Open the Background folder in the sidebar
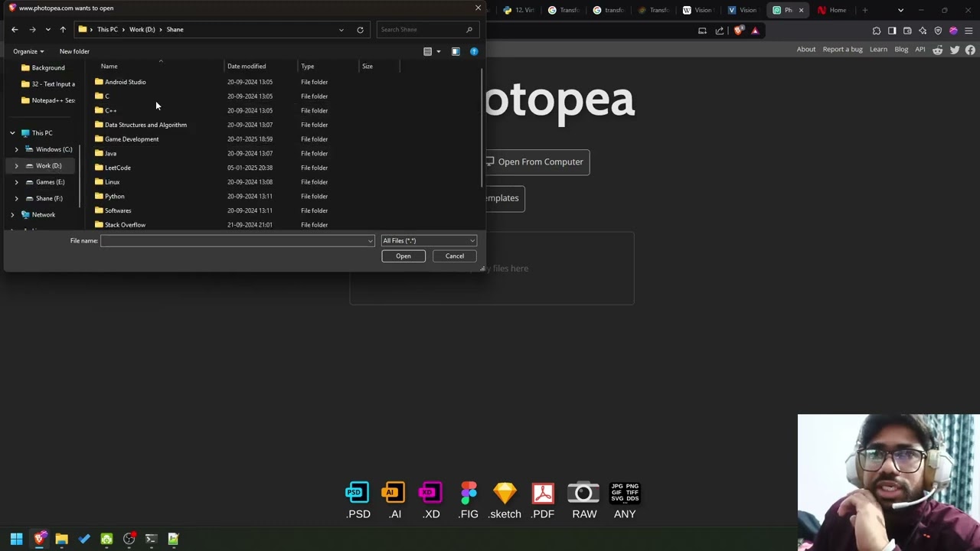Image resolution: width=980 pixels, height=551 pixels. (x=47, y=68)
